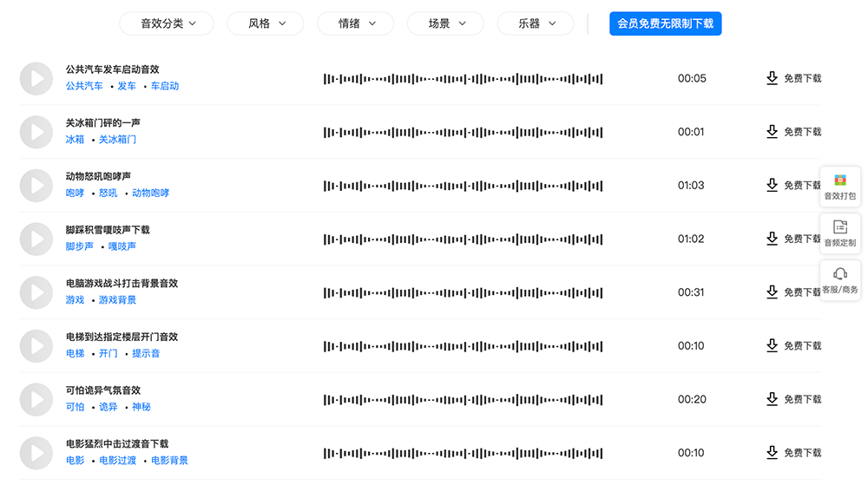The image size is (868, 485).
Task: Click download icon for 脚踩积雪嘎吱声下载
Action: point(772,239)
